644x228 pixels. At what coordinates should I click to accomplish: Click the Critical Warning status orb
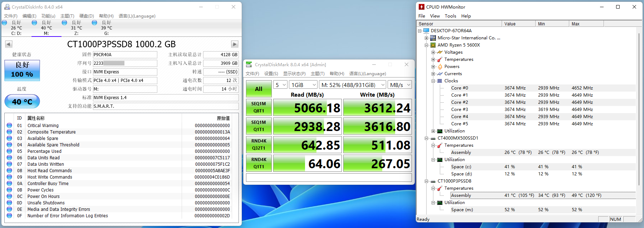click(9, 125)
